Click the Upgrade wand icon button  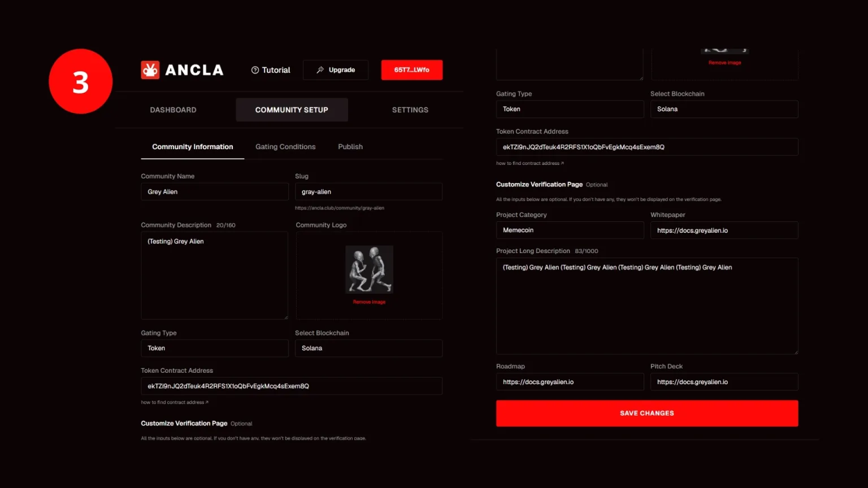(336, 70)
